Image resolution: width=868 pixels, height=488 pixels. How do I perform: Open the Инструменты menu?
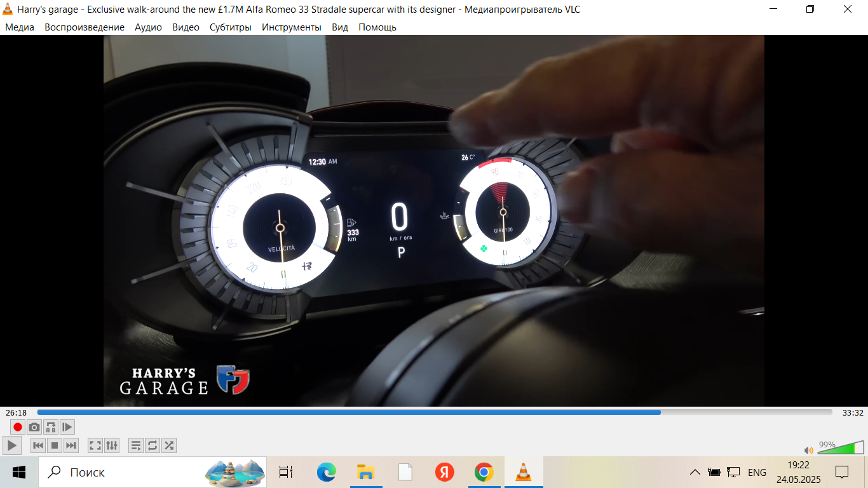coord(292,27)
